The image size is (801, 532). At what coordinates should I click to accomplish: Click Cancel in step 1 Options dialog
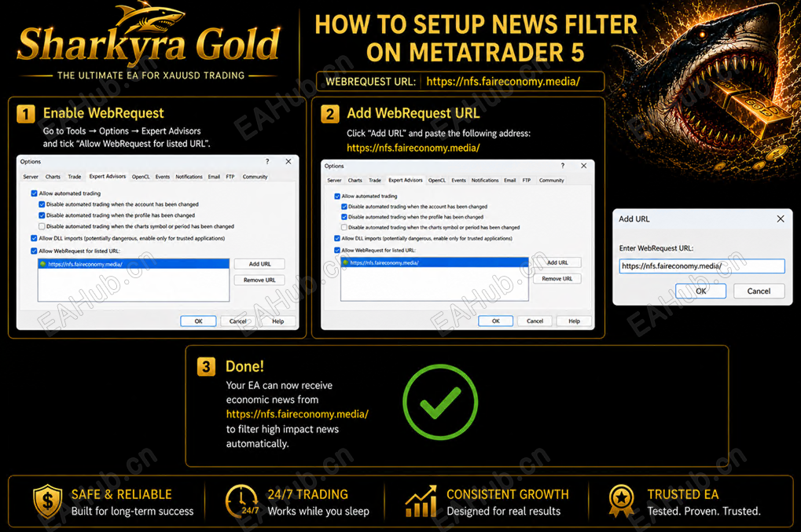237,321
